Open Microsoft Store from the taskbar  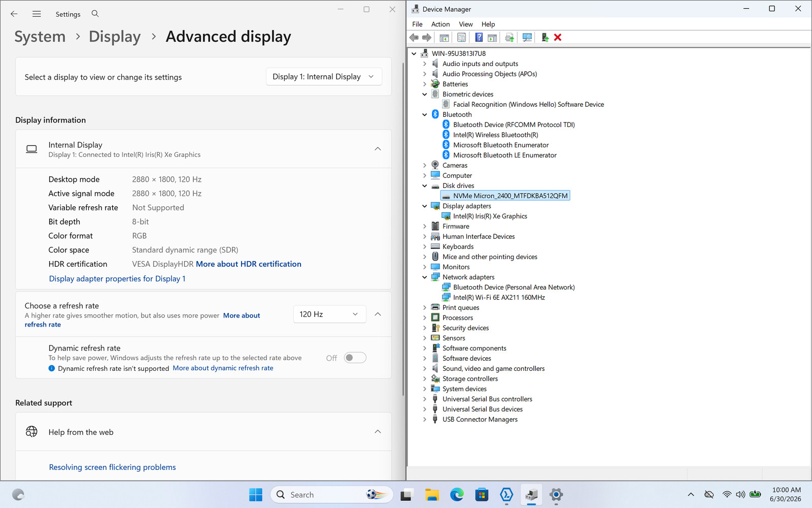tap(482, 495)
